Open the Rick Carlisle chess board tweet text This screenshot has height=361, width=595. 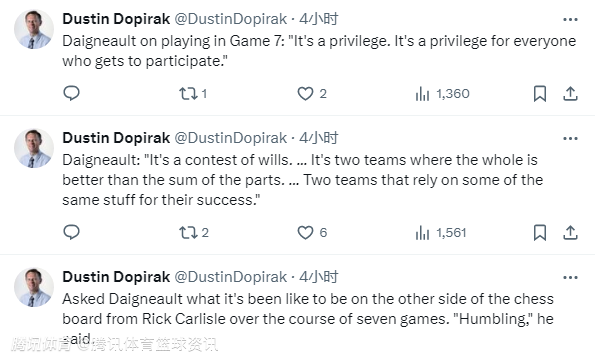pos(308,319)
